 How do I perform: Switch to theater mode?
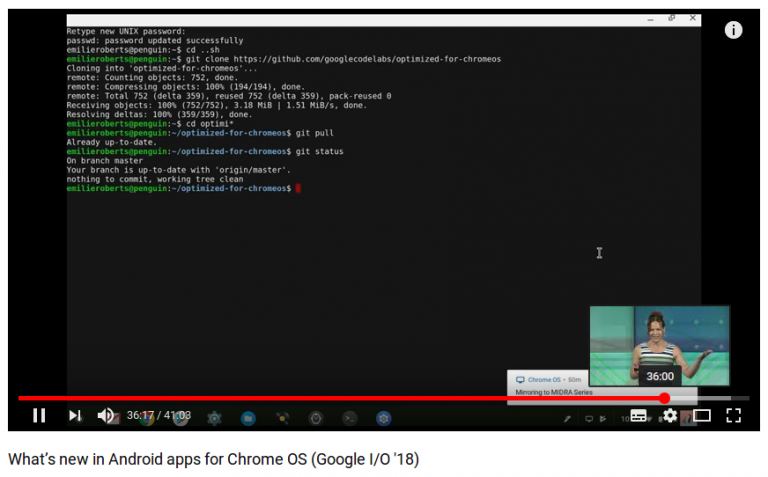click(702, 416)
